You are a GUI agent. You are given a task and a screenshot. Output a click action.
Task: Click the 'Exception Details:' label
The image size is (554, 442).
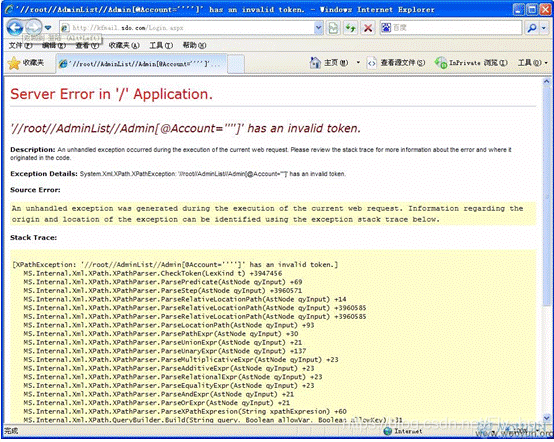point(44,173)
